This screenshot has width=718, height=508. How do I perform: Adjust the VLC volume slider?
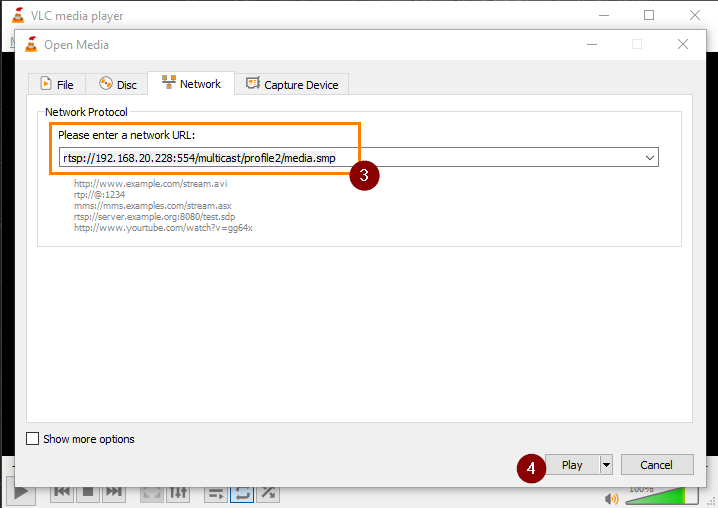(x=662, y=496)
